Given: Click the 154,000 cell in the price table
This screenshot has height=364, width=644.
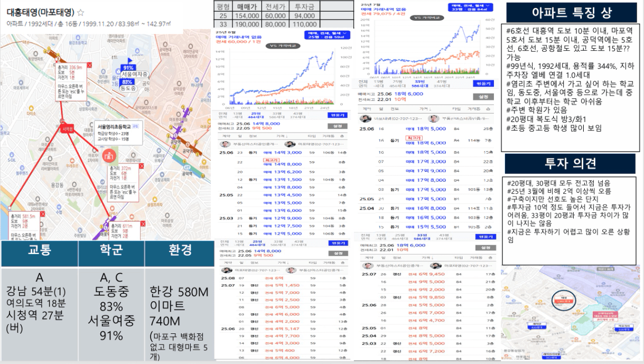Looking at the screenshot, I should click(x=246, y=15).
